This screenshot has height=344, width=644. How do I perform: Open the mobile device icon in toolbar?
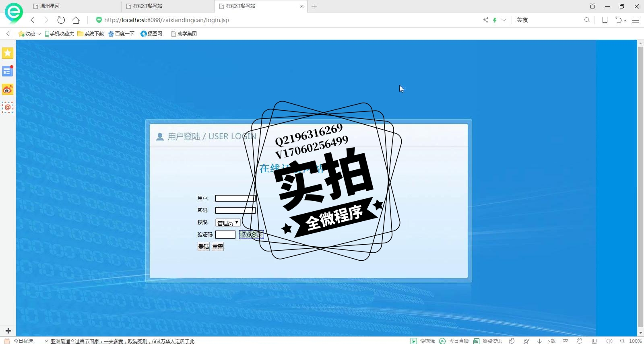pyautogui.click(x=605, y=20)
